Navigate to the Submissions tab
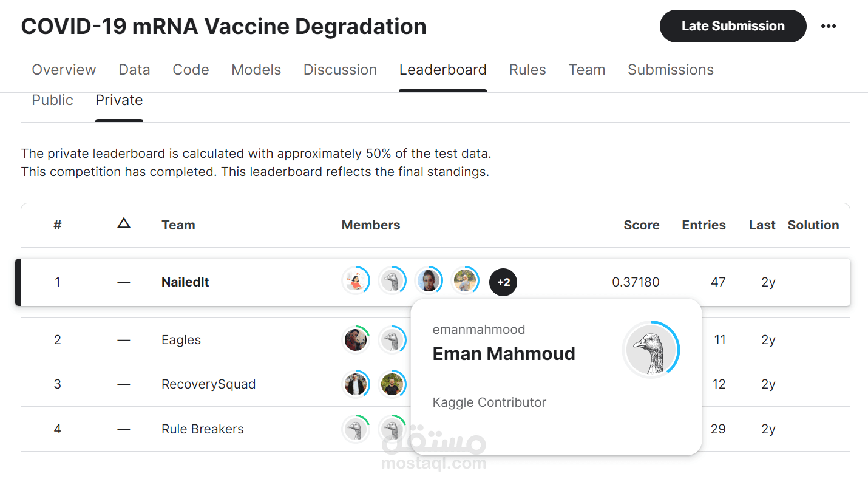The height and width of the screenshot is (482, 868). [670, 69]
